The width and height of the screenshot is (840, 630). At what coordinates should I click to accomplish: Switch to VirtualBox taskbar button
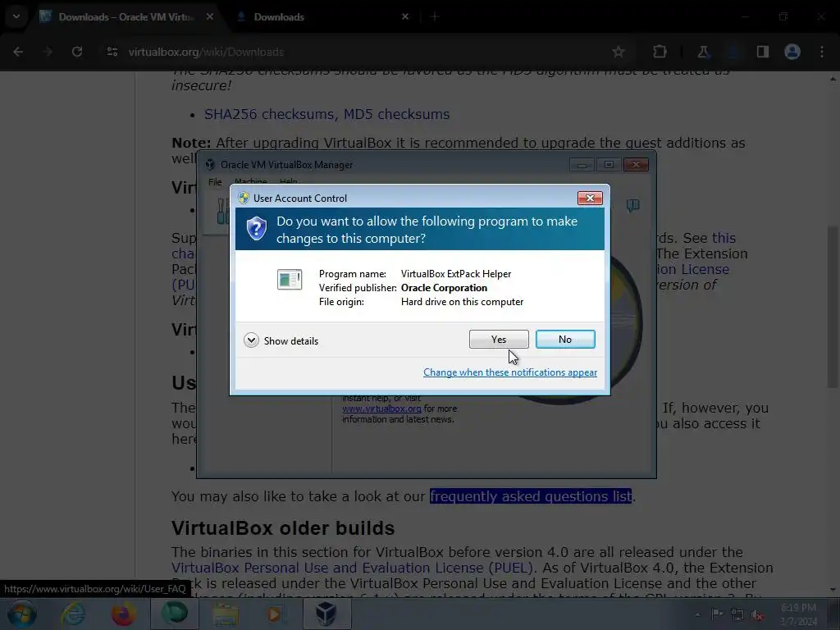point(326,614)
